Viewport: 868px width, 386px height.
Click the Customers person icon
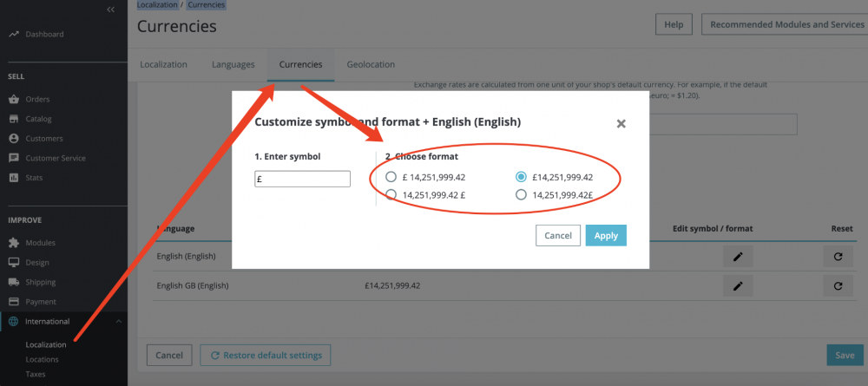tap(14, 138)
